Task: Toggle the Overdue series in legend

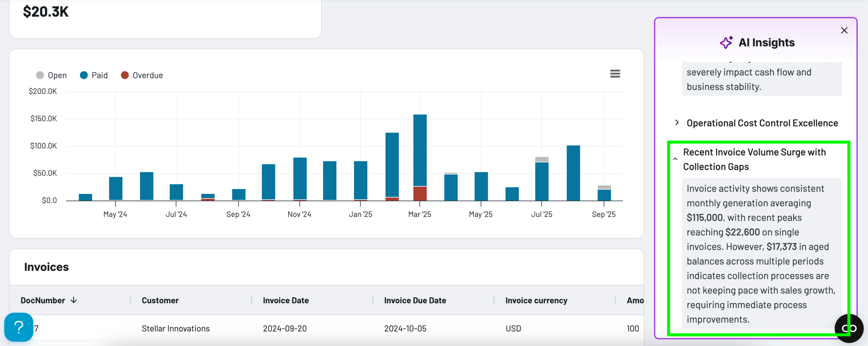Action: pyautogui.click(x=142, y=75)
